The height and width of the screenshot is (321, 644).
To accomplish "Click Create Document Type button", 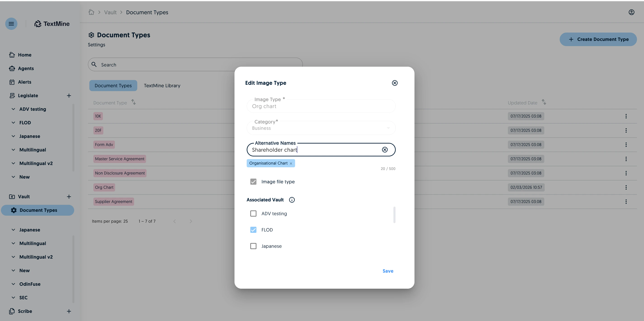I will (x=598, y=39).
